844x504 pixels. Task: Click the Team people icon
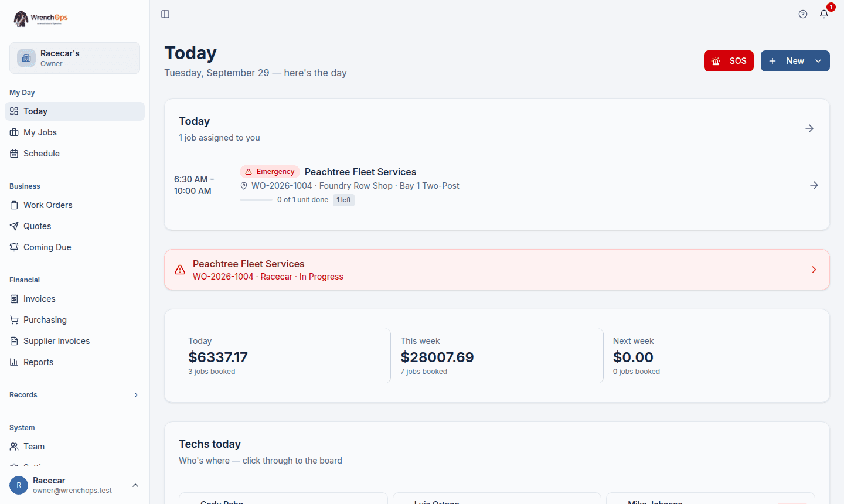[x=14, y=447]
